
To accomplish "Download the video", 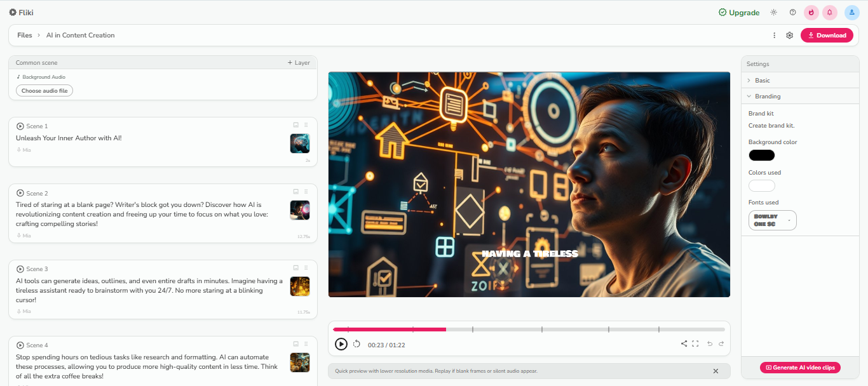I will pos(827,36).
